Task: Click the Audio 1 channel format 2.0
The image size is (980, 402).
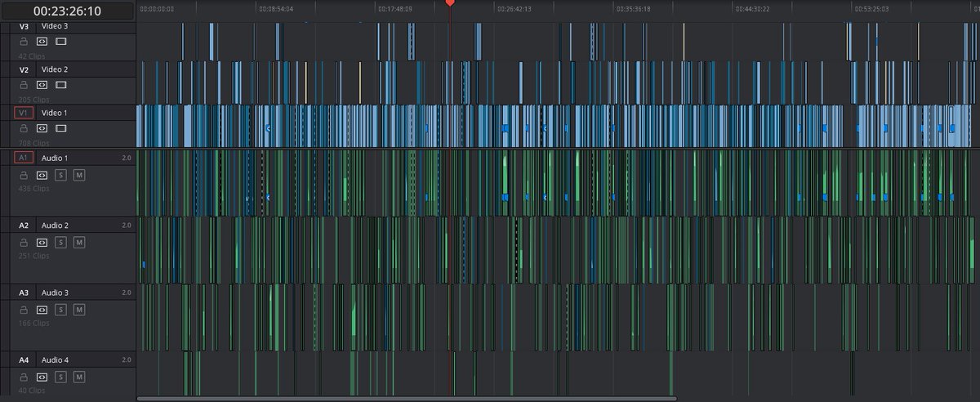Action: pyautogui.click(x=127, y=157)
